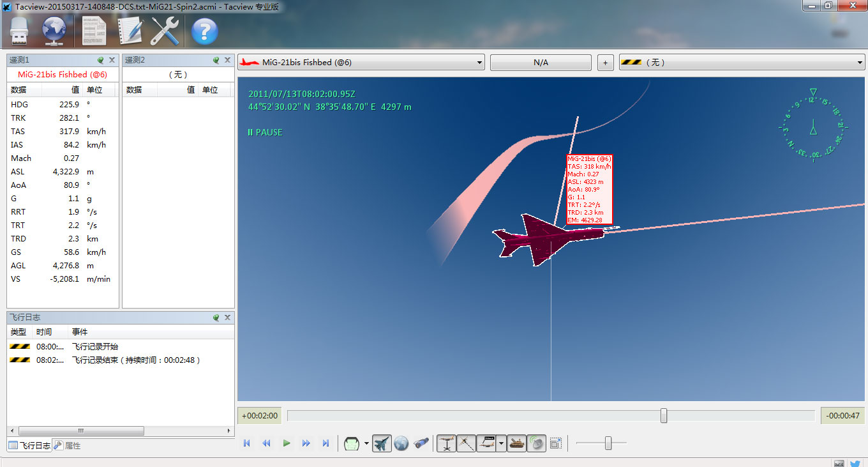Click the red aircraft info label box

click(589, 189)
